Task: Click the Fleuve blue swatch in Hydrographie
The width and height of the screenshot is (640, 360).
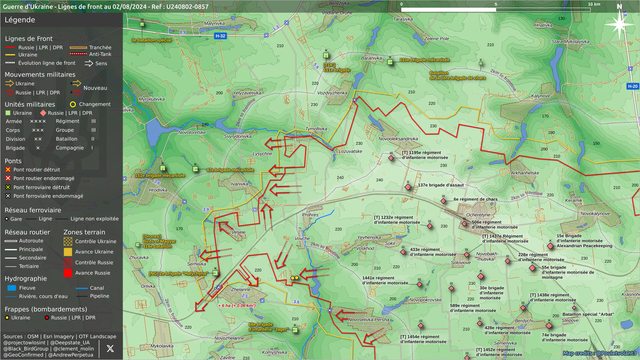Action: [12, 288]
